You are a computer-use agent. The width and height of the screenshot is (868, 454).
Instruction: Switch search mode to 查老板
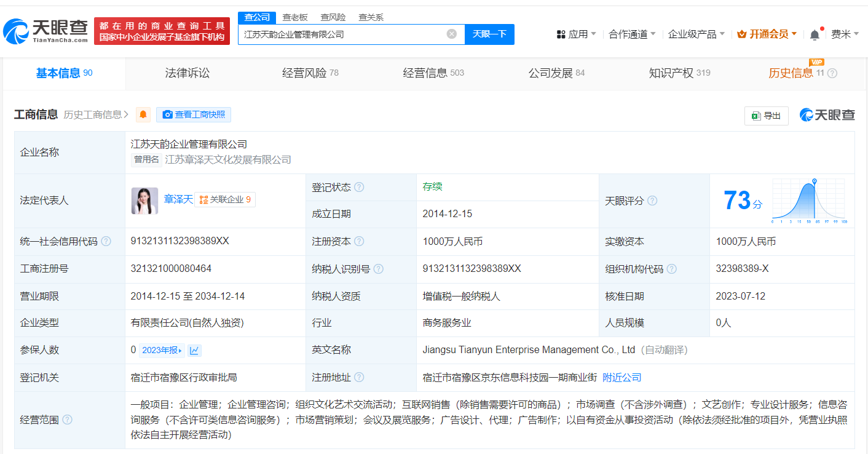pyautogui.click(x=295, y=17)
